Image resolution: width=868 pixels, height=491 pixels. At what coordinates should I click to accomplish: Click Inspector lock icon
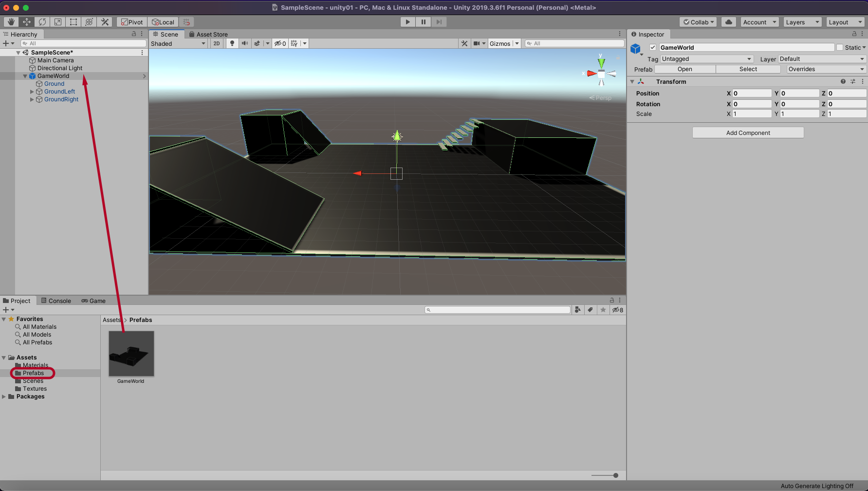[854, 34]
